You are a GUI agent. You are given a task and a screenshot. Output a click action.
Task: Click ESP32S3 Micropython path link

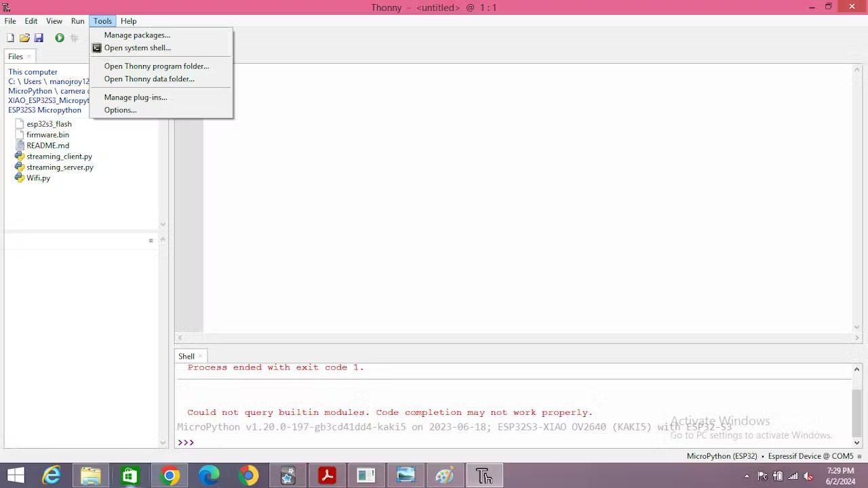pos(45,110)
